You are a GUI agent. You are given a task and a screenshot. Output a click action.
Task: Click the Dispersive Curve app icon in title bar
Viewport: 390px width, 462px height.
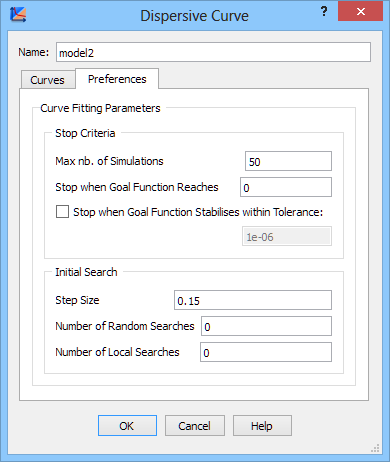click(x=18, y=14)
